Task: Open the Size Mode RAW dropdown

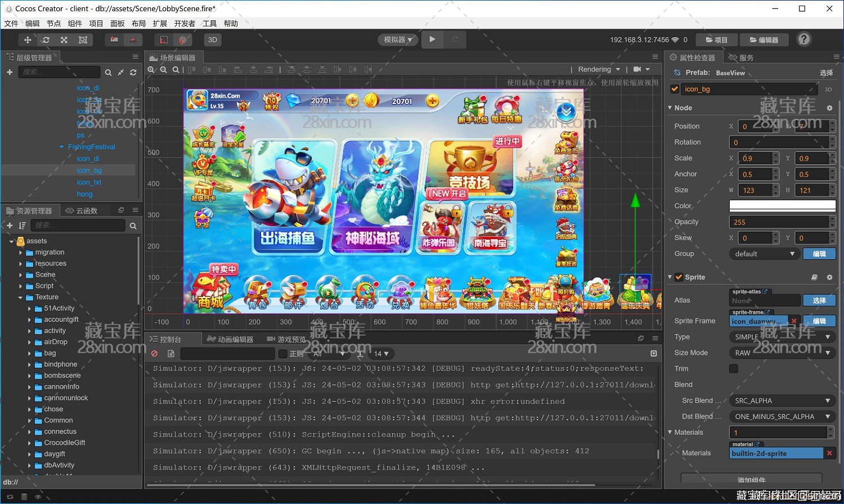Action: pos(782,353)
